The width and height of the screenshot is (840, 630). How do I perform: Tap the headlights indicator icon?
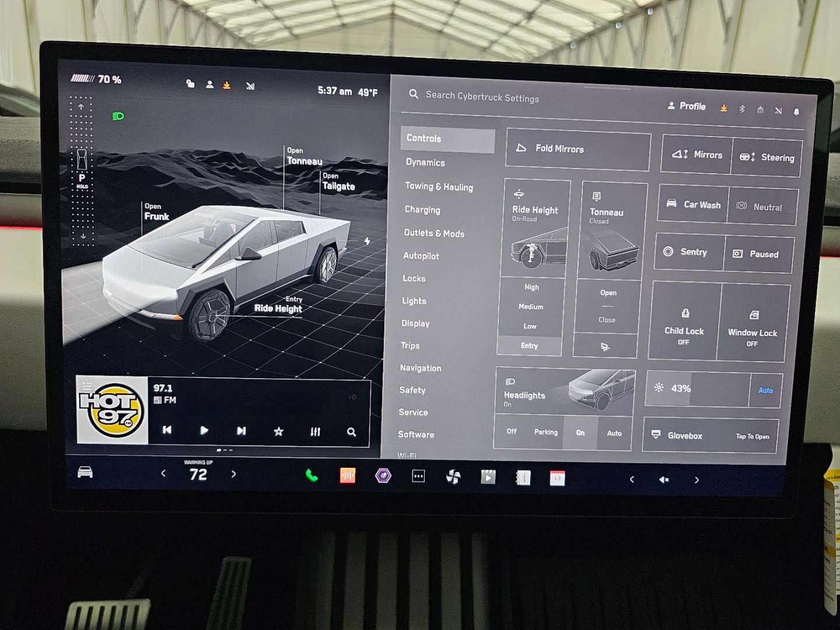click(x=118, y=116)
